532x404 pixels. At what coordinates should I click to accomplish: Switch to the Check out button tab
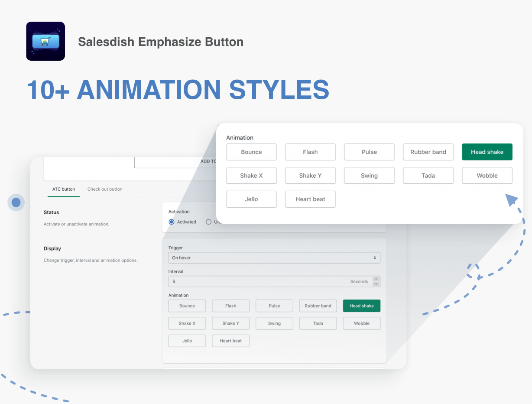point(105,189)
